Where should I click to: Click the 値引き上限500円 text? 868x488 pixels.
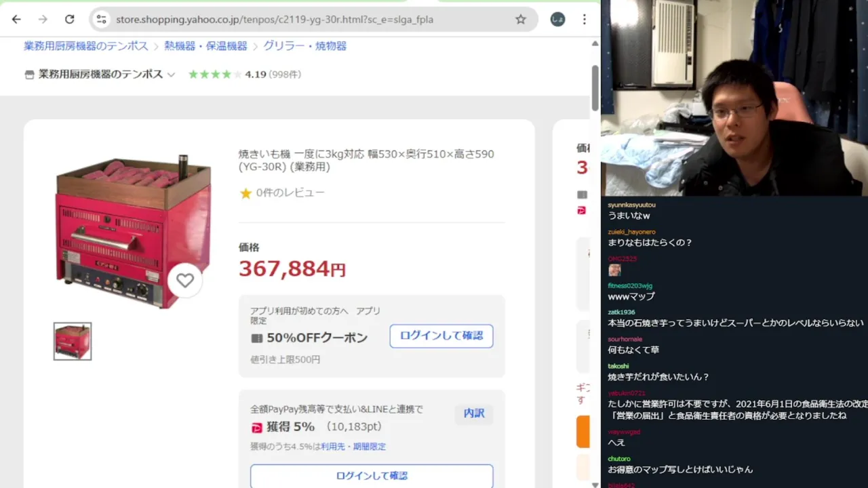(x=285, y=360)
